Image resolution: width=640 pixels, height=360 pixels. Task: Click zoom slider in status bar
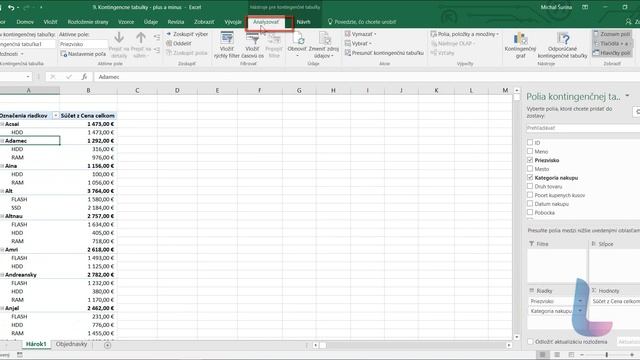pos(607,355)
